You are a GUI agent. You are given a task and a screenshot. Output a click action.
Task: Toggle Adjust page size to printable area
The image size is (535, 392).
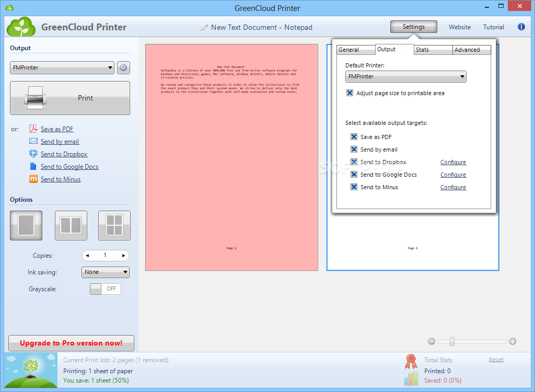click(350, 93)
